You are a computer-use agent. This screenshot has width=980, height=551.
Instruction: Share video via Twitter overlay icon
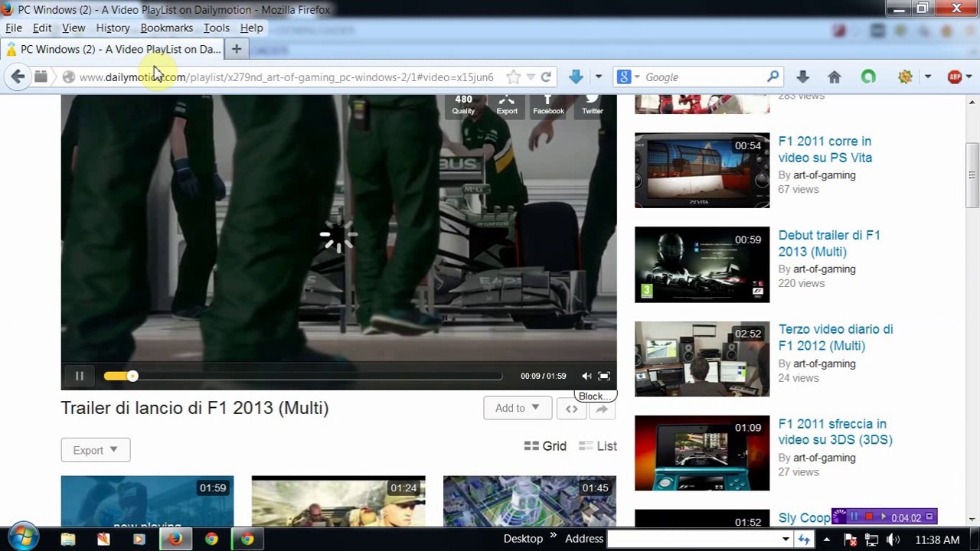[x=592, y=105]
